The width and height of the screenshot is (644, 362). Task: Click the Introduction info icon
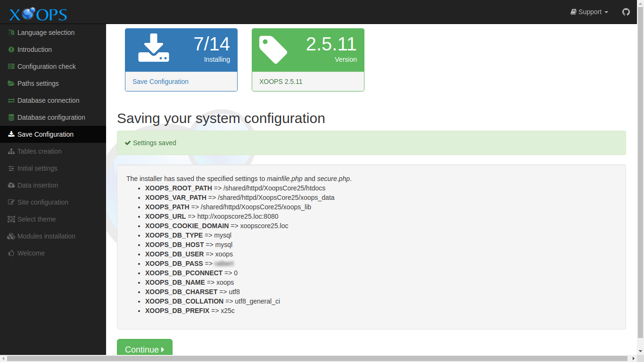(x=10, y=49)
